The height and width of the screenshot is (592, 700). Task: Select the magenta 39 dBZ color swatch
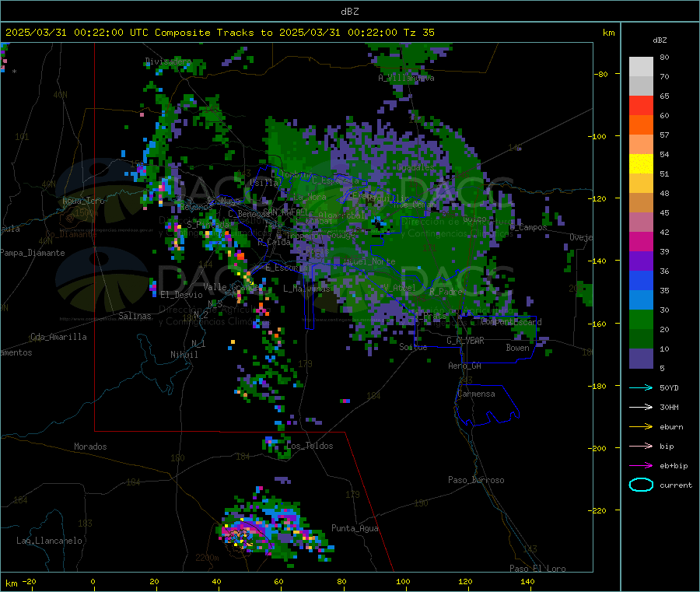click(641, 241)
